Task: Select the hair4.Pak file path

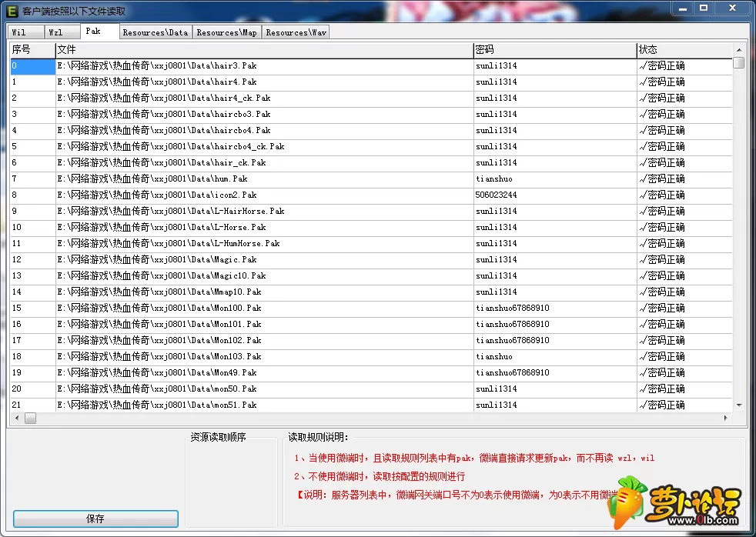Action: [157, 82]
